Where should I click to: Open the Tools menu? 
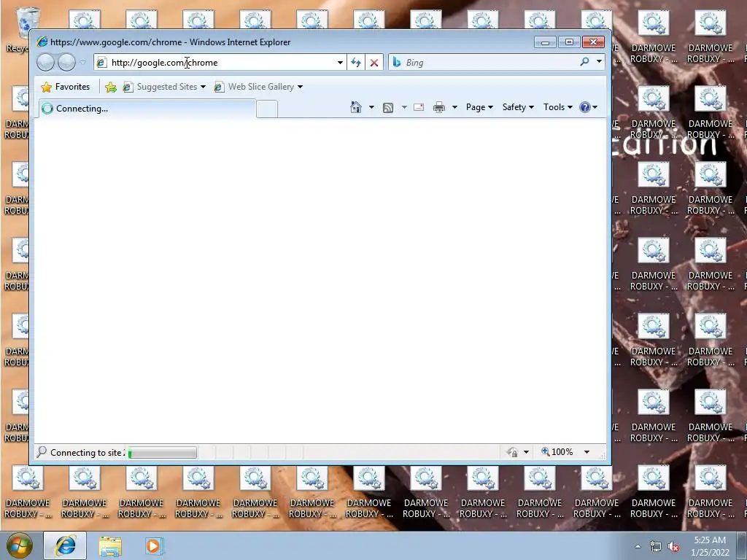tap(558, 107)
